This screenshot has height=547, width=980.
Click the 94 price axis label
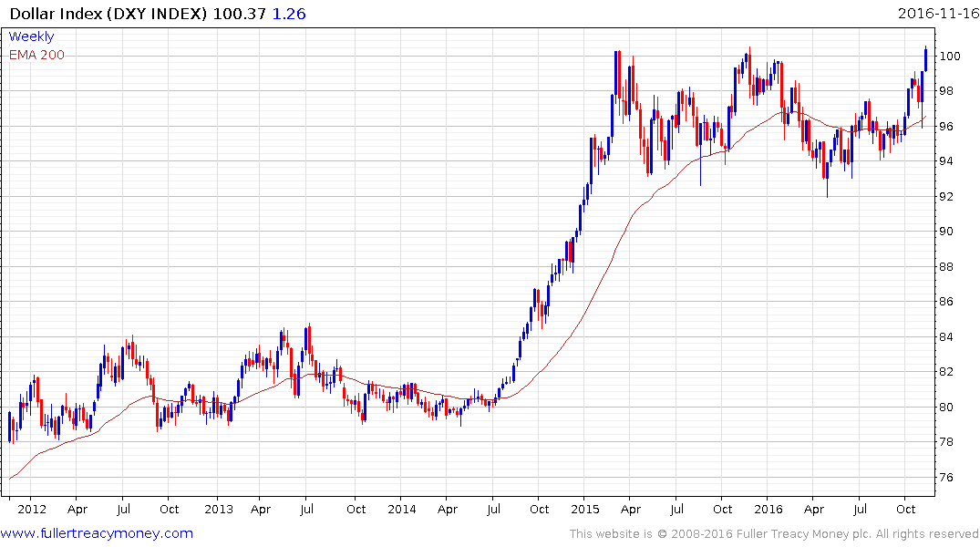coord(946,161)
